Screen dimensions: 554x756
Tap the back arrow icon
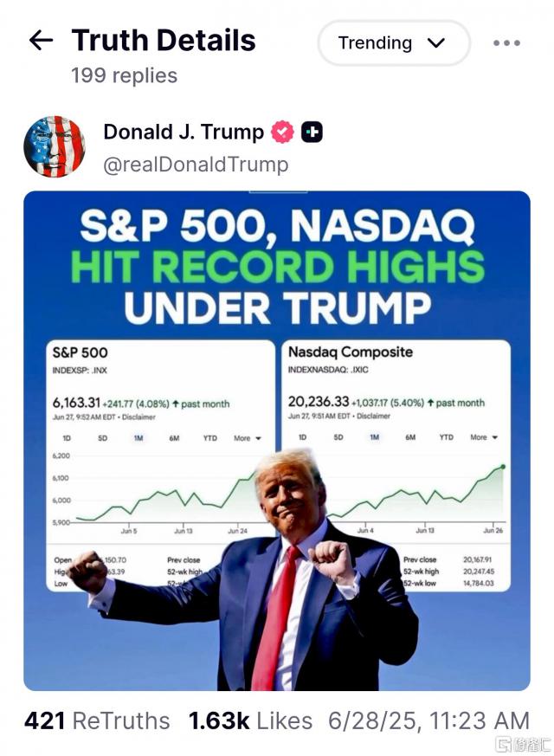click(x=41, y=40)
